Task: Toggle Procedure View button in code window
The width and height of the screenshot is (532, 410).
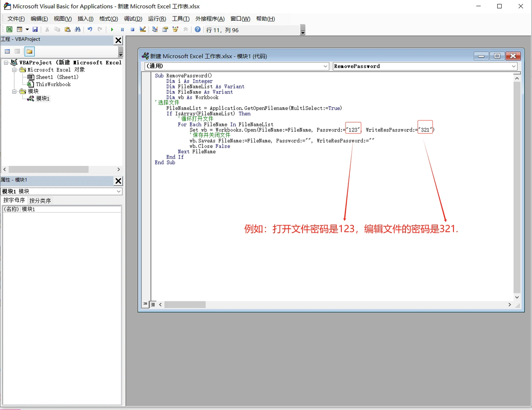Action: pyautogui.click(x=145, y=304)
